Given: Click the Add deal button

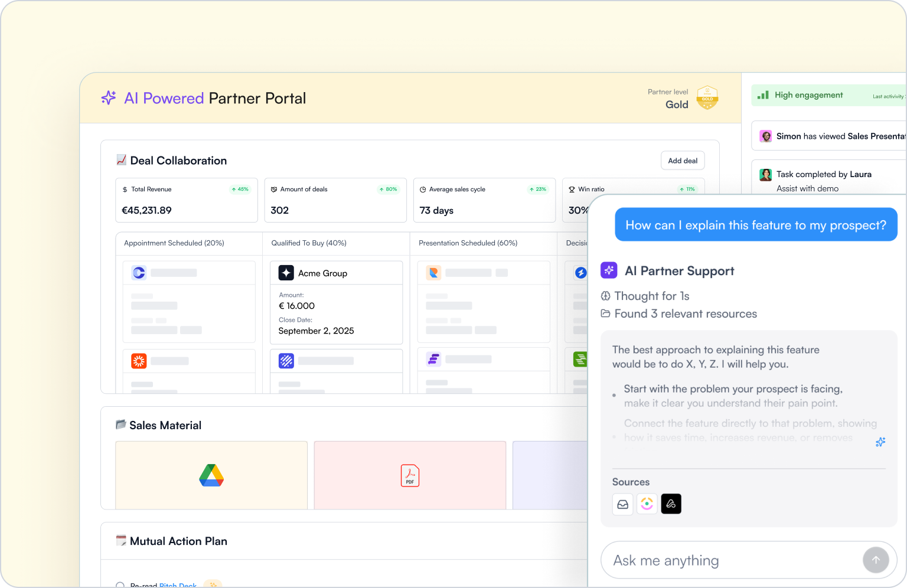Looking at the screenshot, I should pos(683,160).
